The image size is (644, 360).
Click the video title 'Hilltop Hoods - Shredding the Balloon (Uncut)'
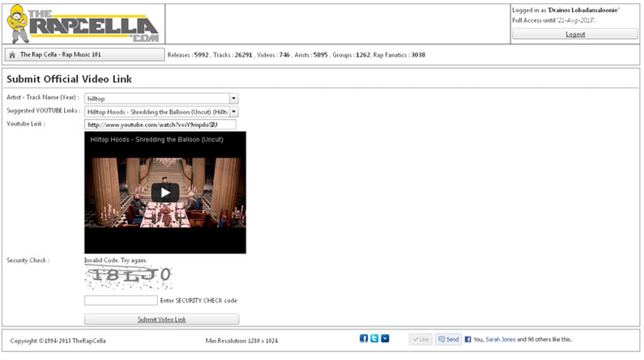156,139
